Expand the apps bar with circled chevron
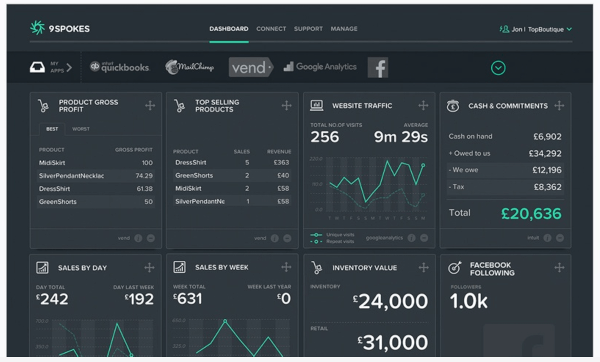The image size is (600, 362). [x=498, y=68]
